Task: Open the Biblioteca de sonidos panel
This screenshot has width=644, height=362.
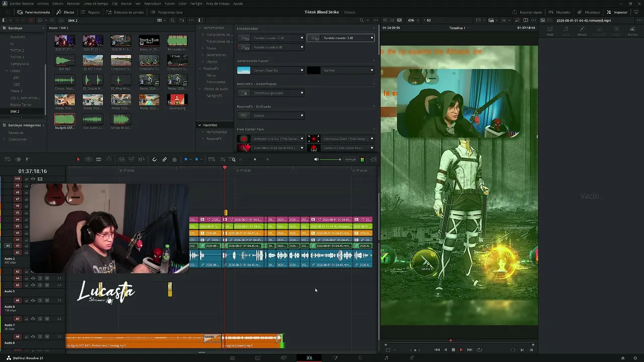Action: tap(126, 12)
